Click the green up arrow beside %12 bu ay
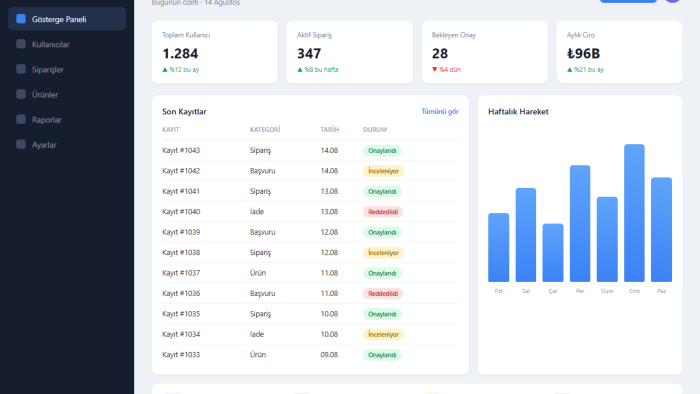The width and height of the screenshot is (700, 394). pyautogui.click(x=165, y=70)
